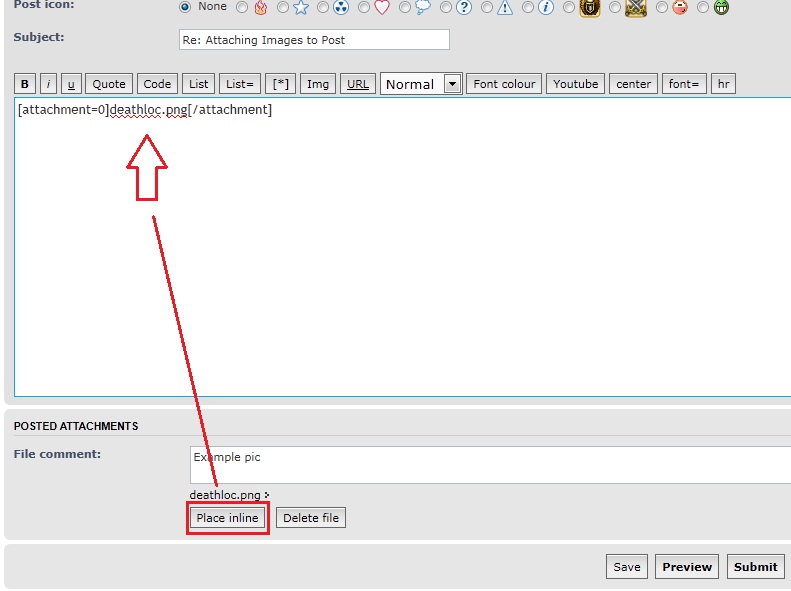The image size is (791, 591).
Task: Click into the Subject text field
Action: pos(314,40)
